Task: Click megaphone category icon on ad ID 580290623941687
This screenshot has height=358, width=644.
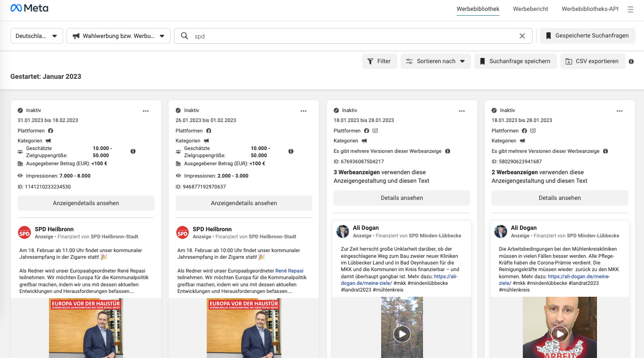Action: (x=522, y=141)
